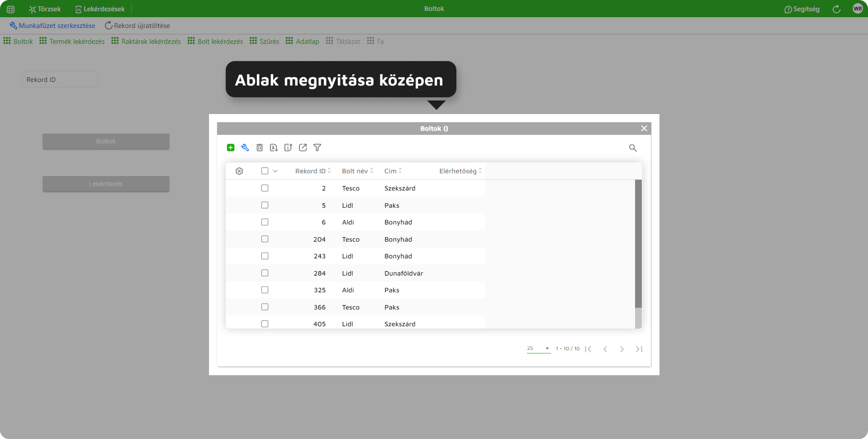The width and height of the screenshot is (868, 439).
Task: Check the row with Rekord ID 284
Action: 265,273
